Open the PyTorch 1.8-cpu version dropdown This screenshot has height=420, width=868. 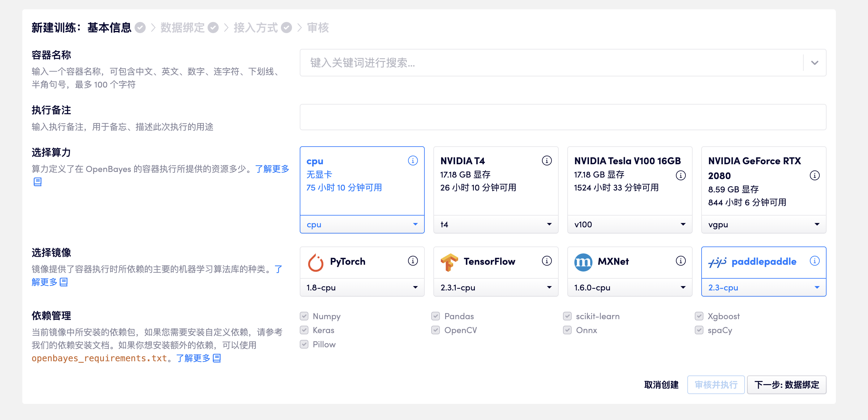pyautogui.click(x=362, y=287)
